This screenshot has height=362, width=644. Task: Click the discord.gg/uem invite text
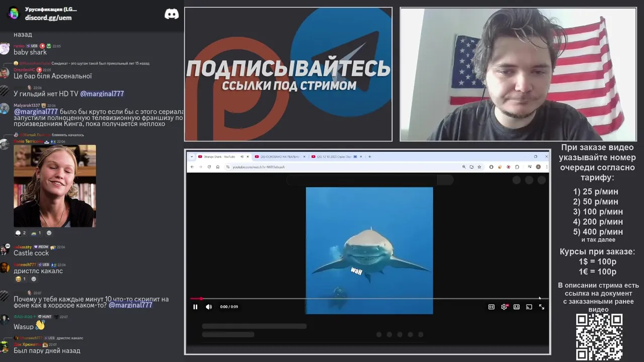(48, 18)
